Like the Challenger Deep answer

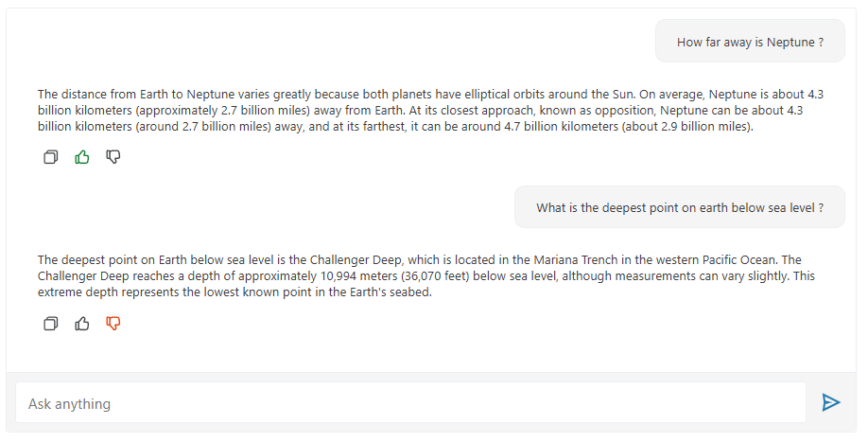pyautogui.click(x=82, y=324)
